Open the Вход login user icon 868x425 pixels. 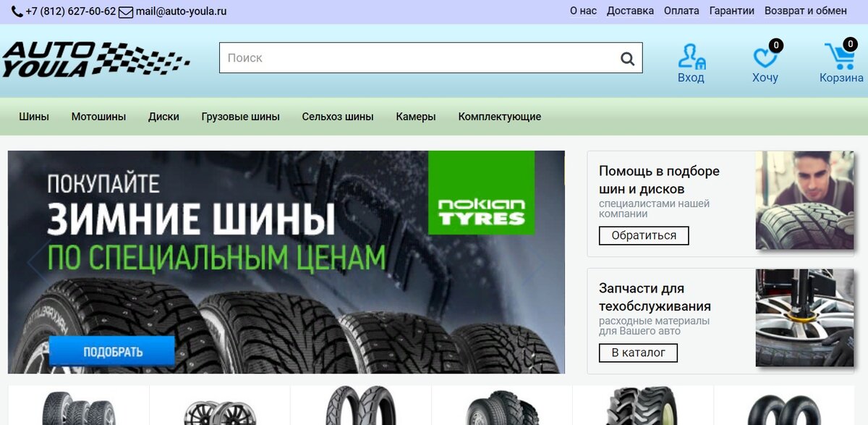[692, 56]
